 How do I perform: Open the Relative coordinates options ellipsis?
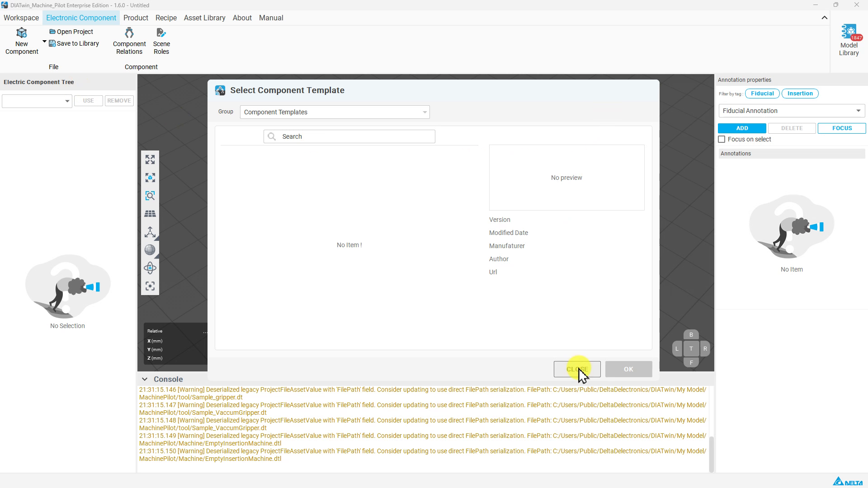[205, 332]
